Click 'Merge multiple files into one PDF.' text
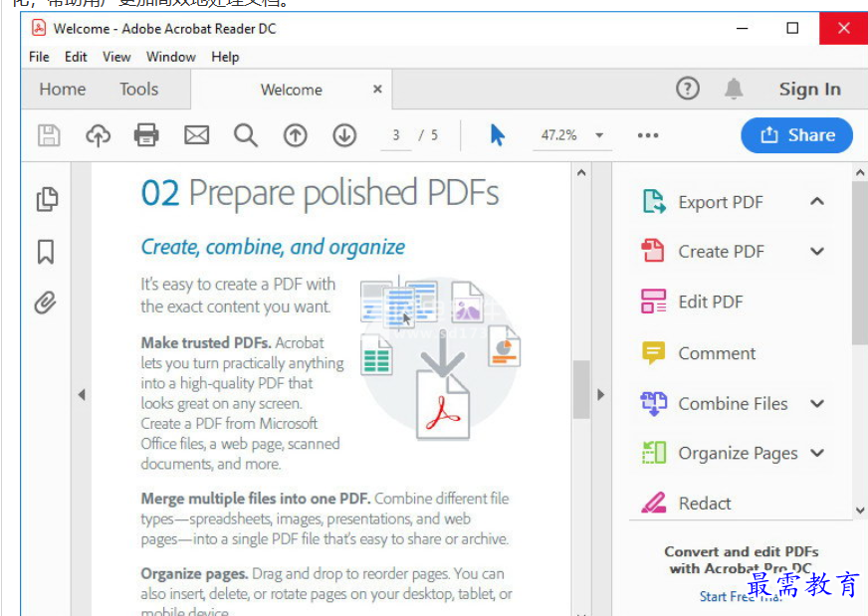Viewport: 868px width, 616px height. click(256, 499)
